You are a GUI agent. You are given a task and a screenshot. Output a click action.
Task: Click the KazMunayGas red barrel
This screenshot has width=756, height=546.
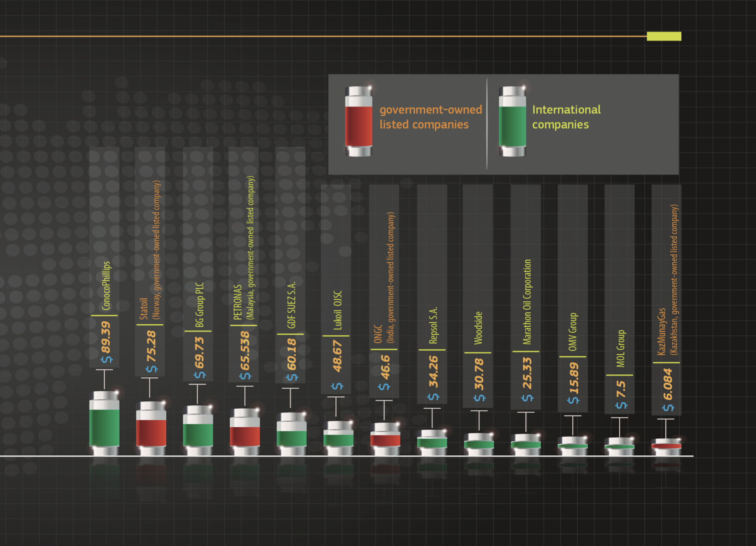click(x=666, y=447)
